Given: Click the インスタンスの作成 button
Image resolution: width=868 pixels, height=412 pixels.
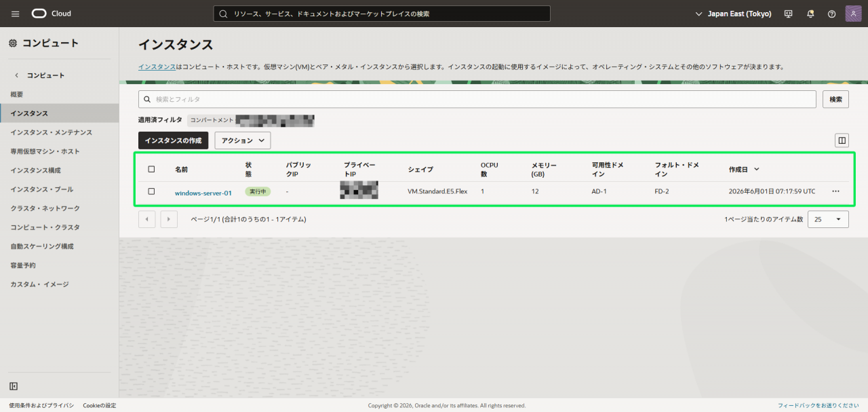Looking at the screenshot, I should (x=174, y=141).
